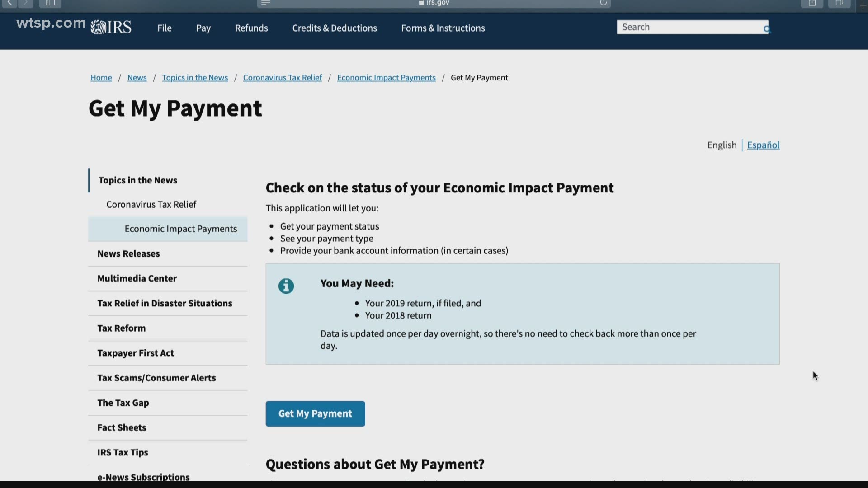Open e-News Subscriptions in sidebar
This screenshot has width=868, height=488.
coord(143,477)
